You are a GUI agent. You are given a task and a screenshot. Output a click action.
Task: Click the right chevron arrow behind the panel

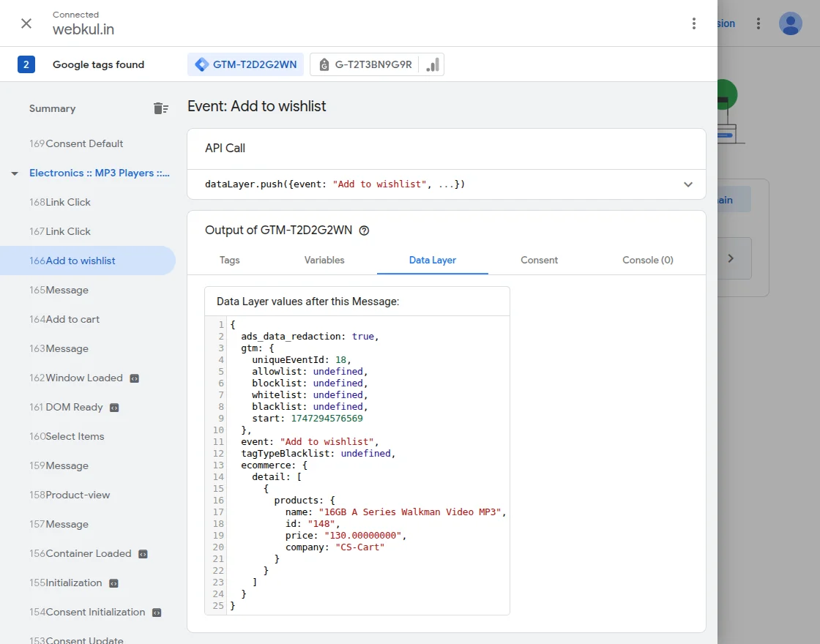(x=730, y=258)
